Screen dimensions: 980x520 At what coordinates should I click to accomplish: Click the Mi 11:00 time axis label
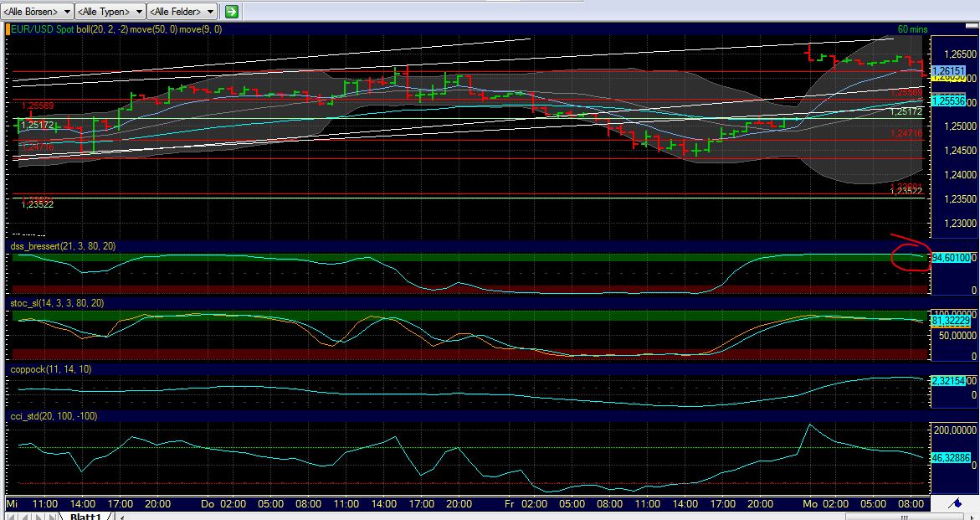click(x=33, y=504)
